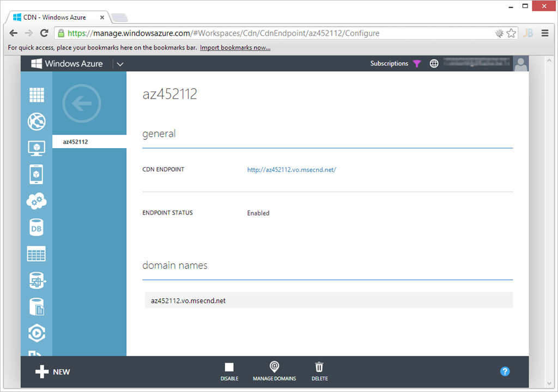Click the back arrow circle
The height and width of the screenshot is (392, 558).
pyautogui.click(x=82, y=103)
